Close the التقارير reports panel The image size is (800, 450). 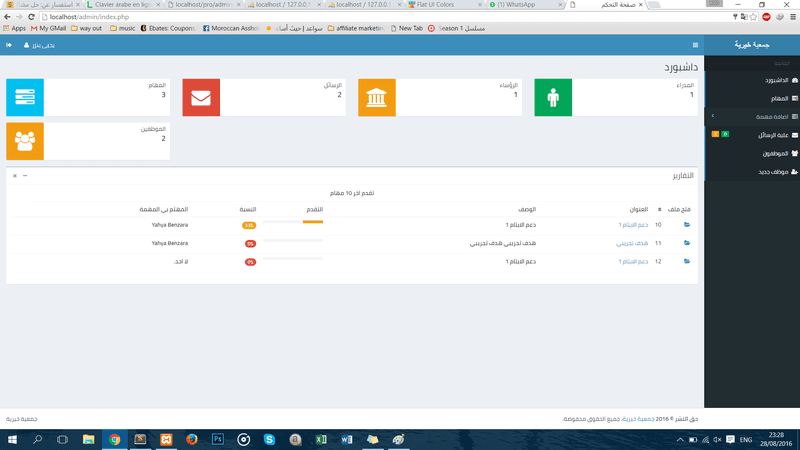tap(15, 176)
